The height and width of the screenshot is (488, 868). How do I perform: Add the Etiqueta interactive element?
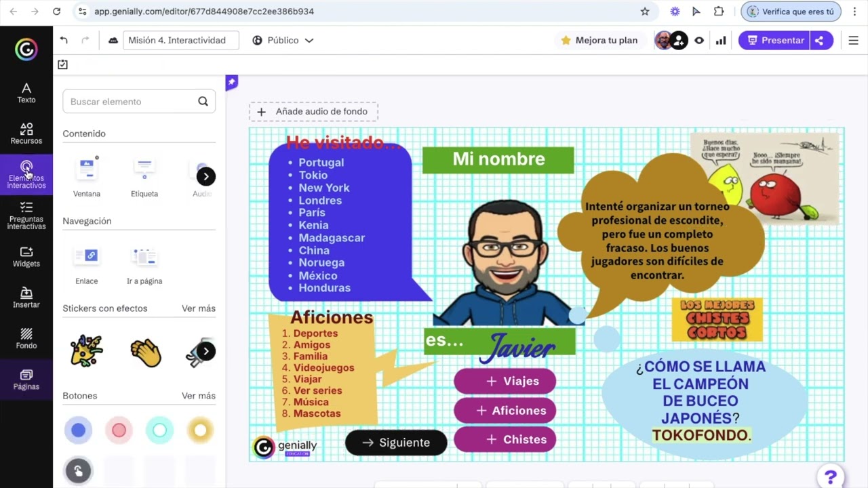pyautogui.click(x=144, y=176)
